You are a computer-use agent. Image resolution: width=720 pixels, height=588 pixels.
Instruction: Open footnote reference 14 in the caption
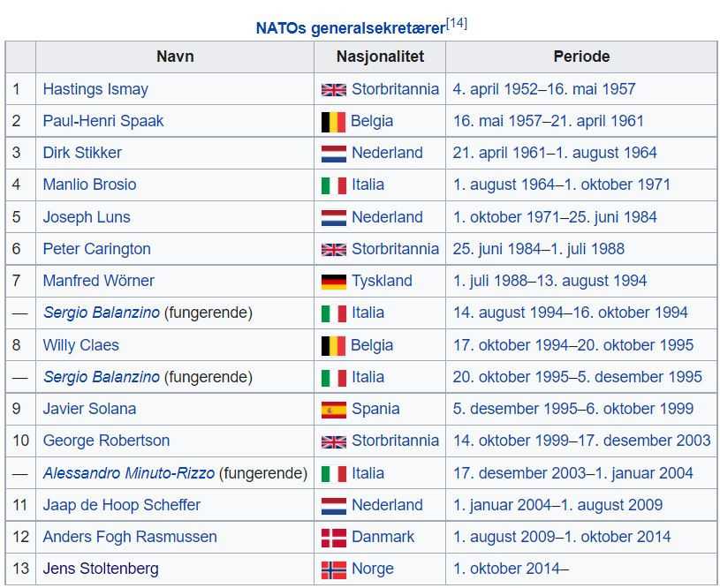[457, 24]
